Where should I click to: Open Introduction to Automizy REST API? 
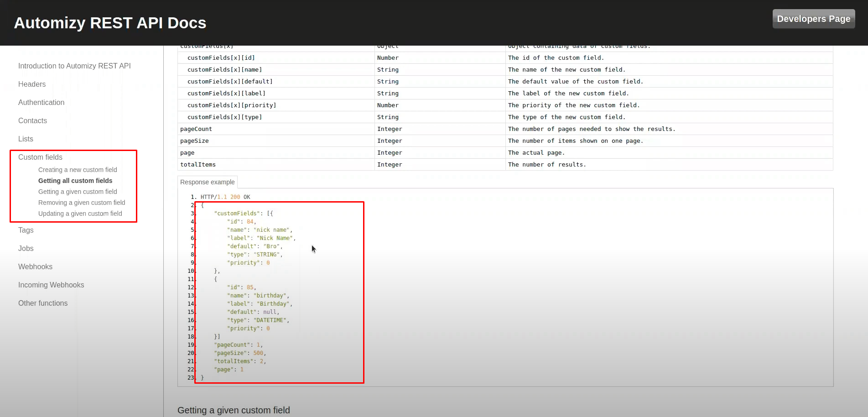[x=74, y=66]
